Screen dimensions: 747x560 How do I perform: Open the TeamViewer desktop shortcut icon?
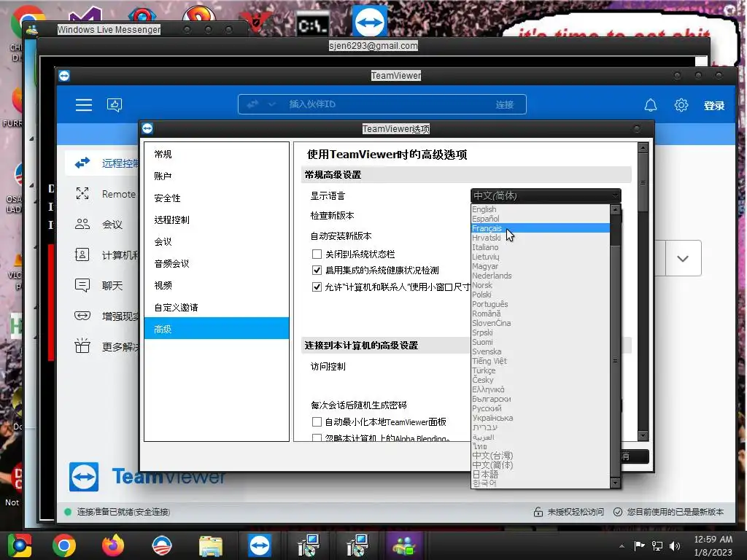pyautogui.click(x=369, y=21)
